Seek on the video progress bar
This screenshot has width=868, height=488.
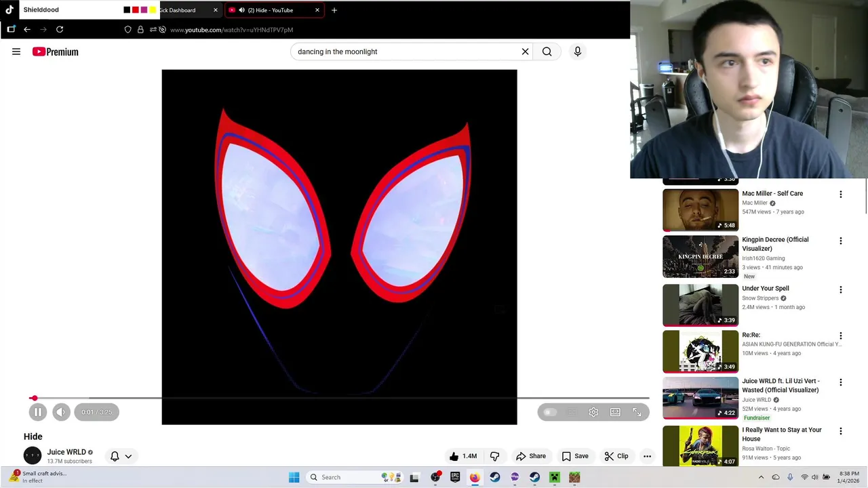pyautogui.click(x=339, y=399)
